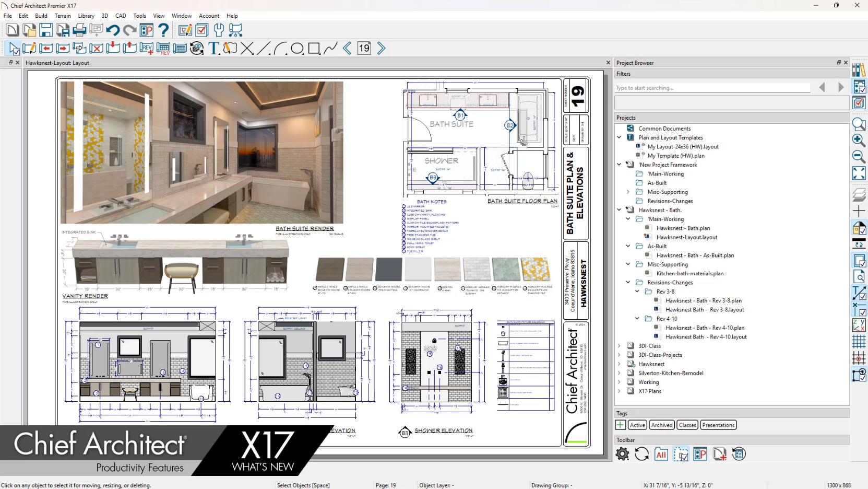868x489 pixels.
Task: Expand the Silverton-Kitchen-Remodel project
Action: pyautogui.click(x=619, y=373)
